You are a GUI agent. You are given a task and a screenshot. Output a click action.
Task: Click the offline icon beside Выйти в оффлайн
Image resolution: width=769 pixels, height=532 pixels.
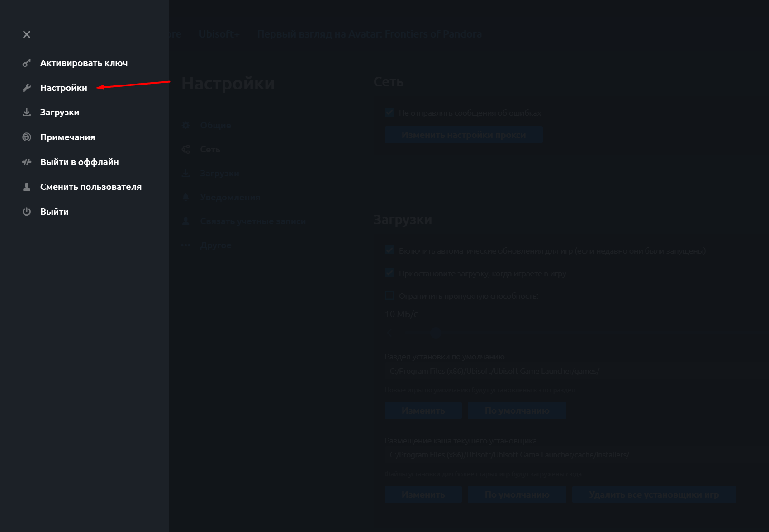pyautogui.click(x=27, y=162)
